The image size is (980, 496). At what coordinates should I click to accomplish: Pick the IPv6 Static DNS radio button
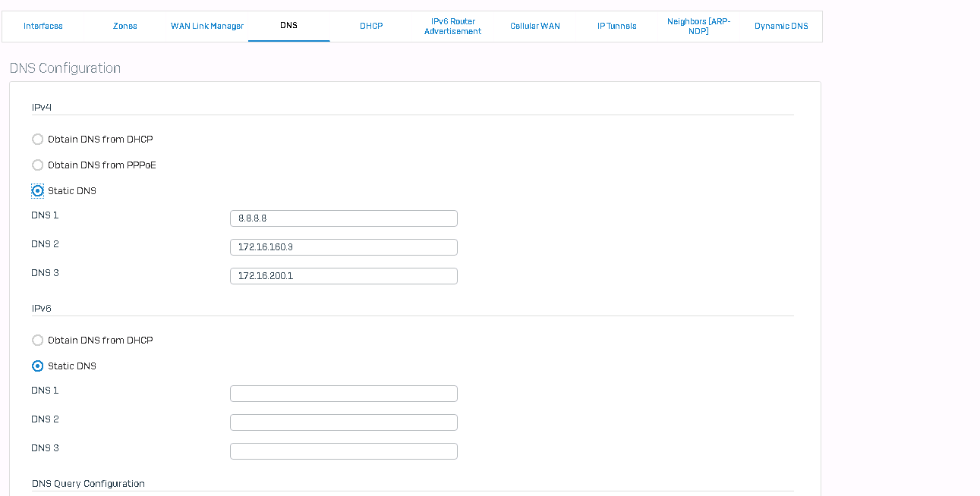pyautogui.click(x=38, y=366)
